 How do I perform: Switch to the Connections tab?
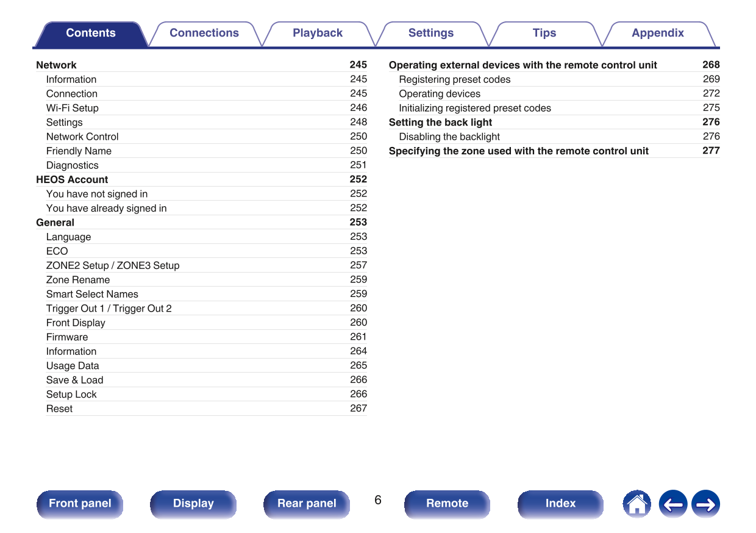point(204,34)
